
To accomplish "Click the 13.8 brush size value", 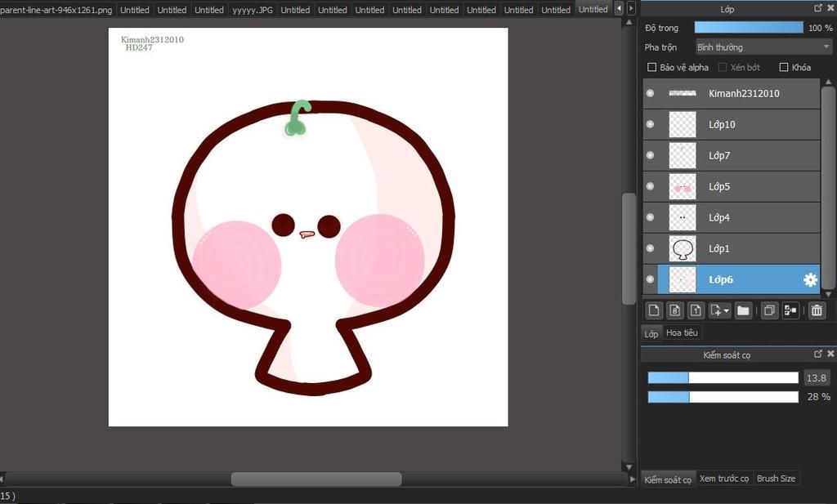I will [817, 377].
